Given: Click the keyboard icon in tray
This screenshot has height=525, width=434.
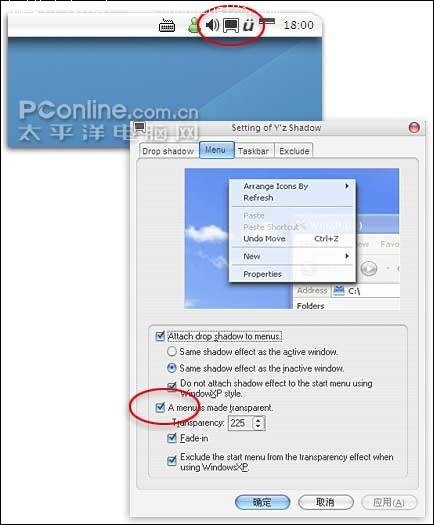Looking at the screenshot, I should tap(167, 25).
